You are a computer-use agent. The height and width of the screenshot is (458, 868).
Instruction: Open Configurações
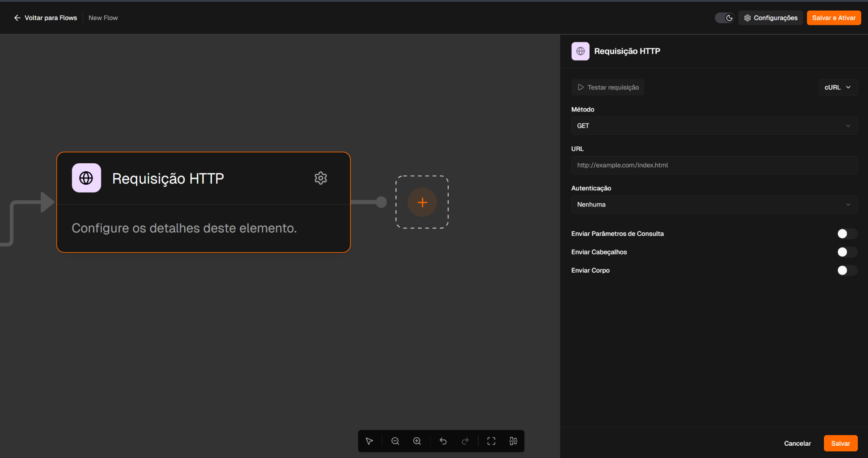coord(771,18)
